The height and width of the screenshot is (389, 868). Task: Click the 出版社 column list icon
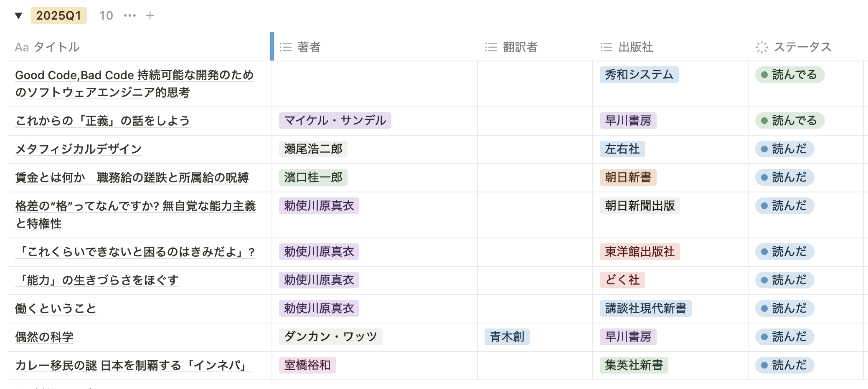coord(606,47)
